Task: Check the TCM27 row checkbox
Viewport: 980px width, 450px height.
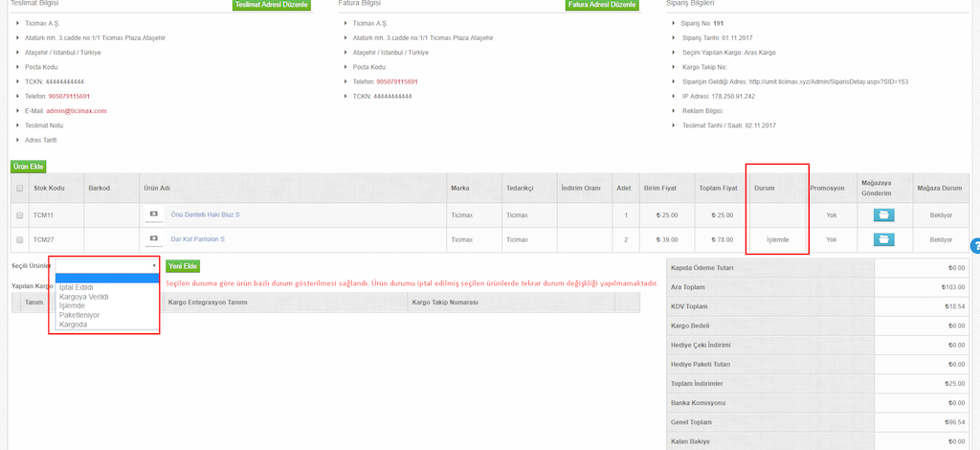Action: [x=20, y=239]
